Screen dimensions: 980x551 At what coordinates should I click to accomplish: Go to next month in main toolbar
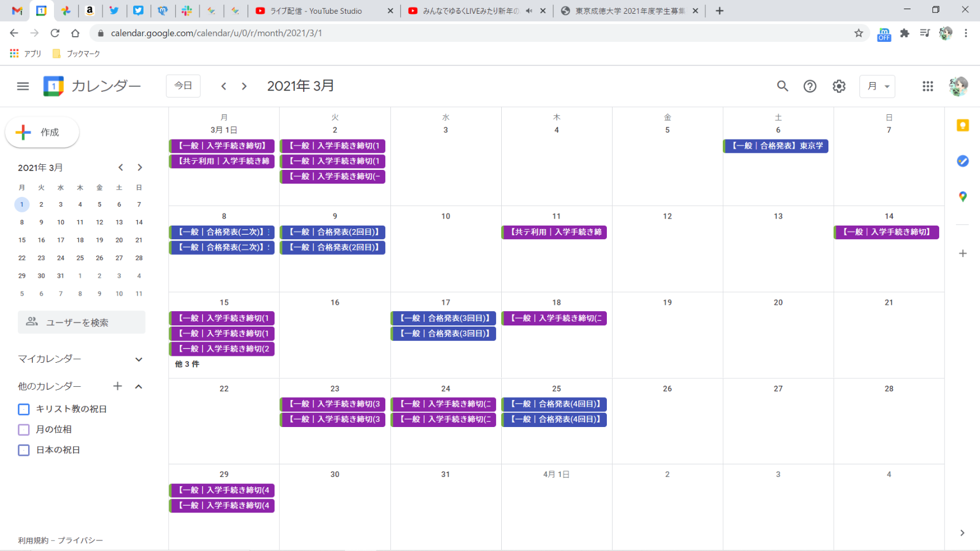click(x=244, y=86)
